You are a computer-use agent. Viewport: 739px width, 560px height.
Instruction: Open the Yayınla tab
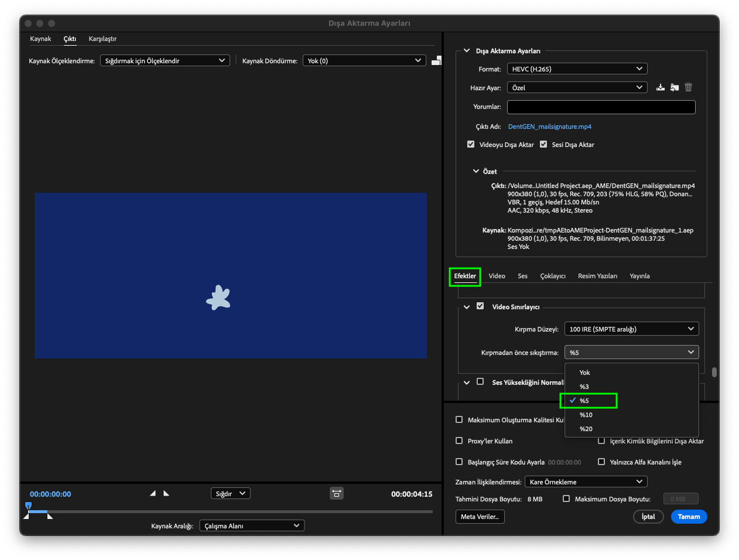639,276
